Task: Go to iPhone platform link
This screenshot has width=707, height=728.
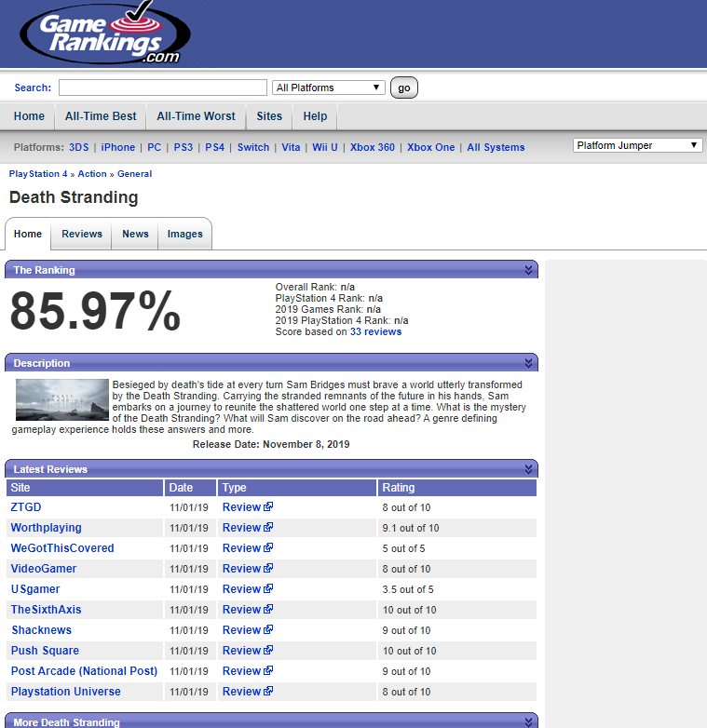Action: pos(118,147)
